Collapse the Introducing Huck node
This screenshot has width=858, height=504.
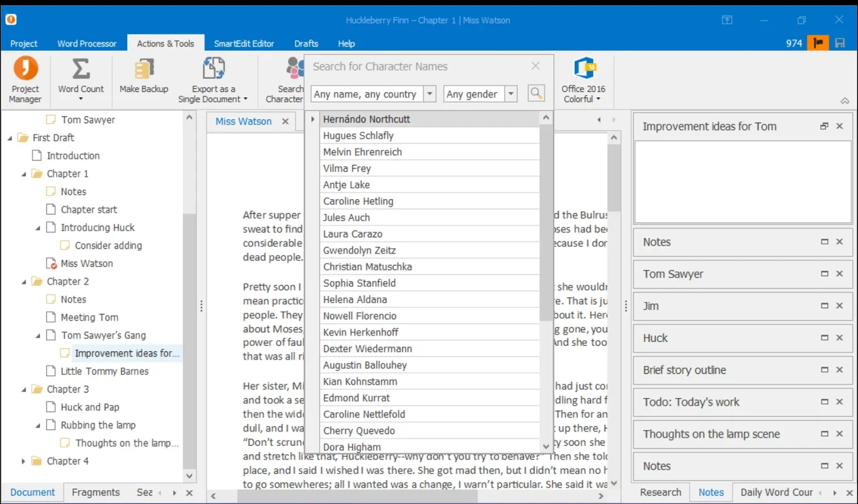(38, 228)
